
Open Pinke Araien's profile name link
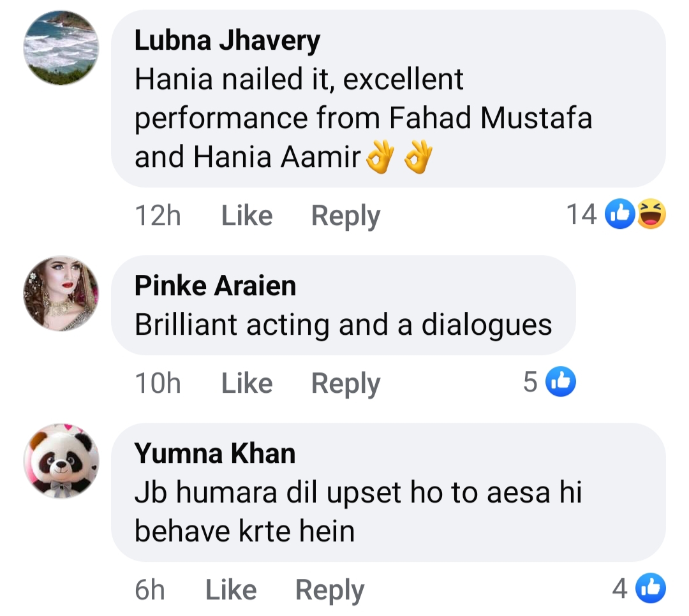pyautogui.click(x=215, y=286)
